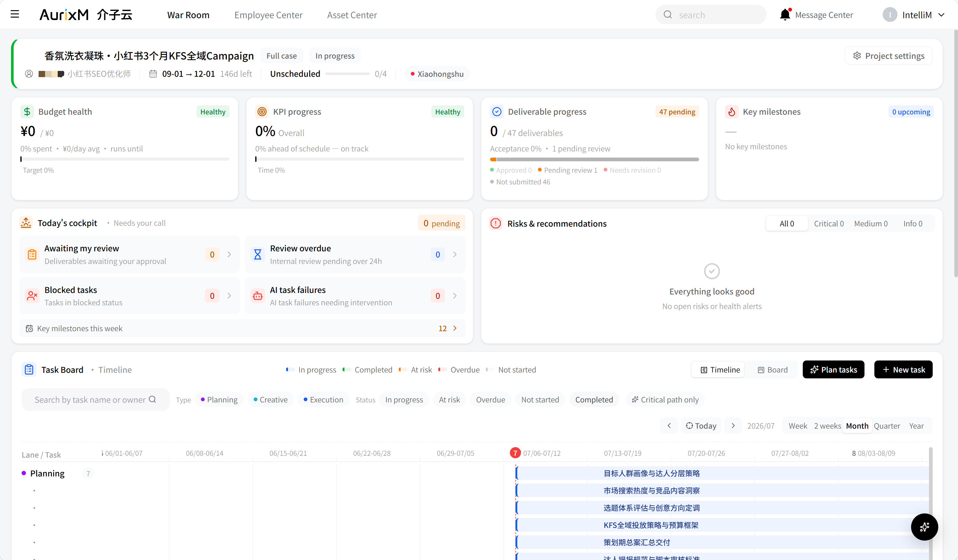Image resolution: width=958 pixels, height=560 pixels.
Task: Go to previous timeline period
Action: click(x=669, y=426)
